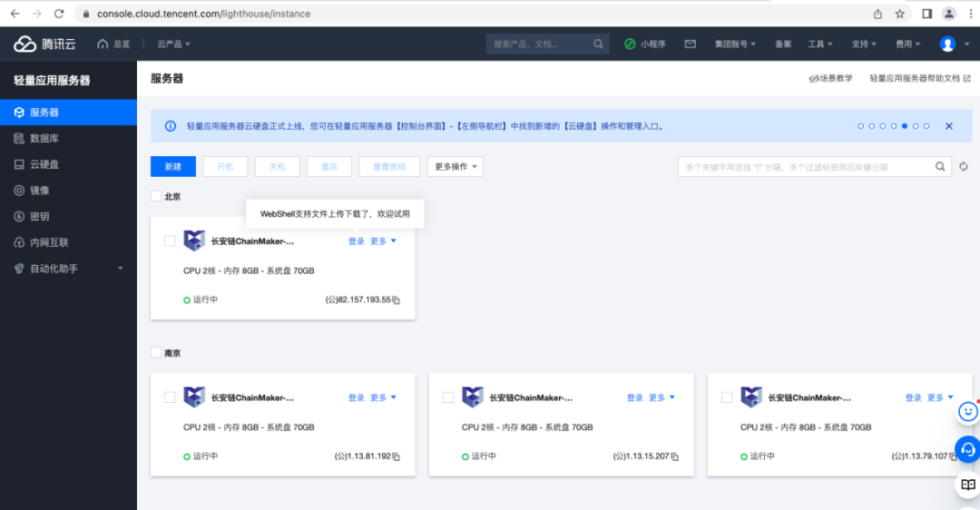This screenshot has height=510, width=980.
Task: Open the 总览 home overview icon
Action: 103,44
